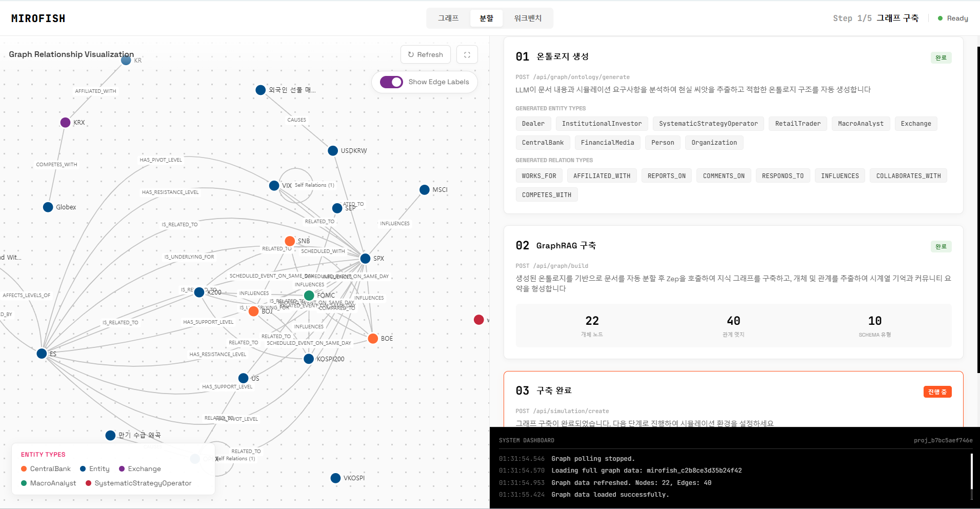Click the Refresh graph button
Image resolution: width=980 pixels, height=509 pixels.
click(426, 54)
